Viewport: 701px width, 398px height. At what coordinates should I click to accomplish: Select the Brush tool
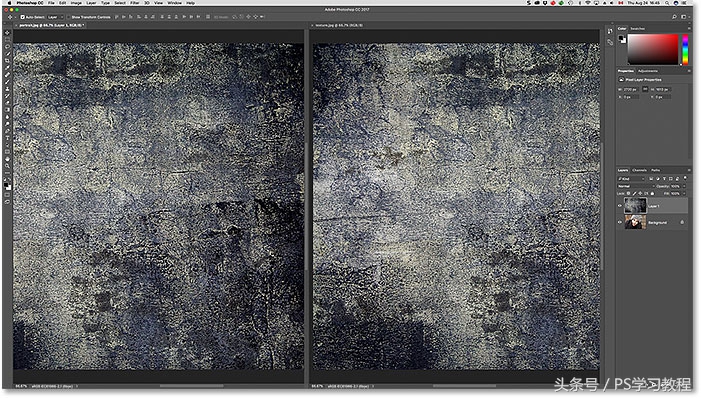(7, 82)
